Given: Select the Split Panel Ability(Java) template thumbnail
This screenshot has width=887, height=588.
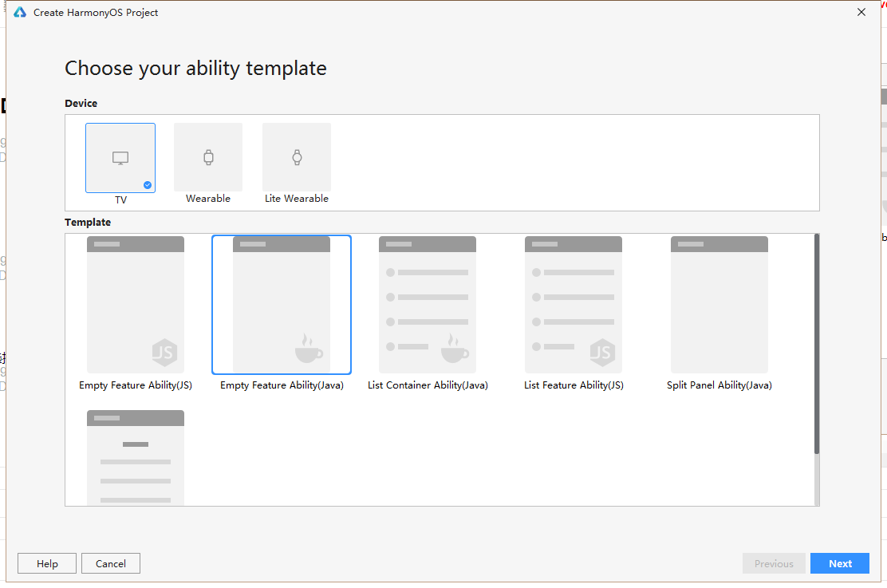Looking at the screenshot, I should coord(719,305).
